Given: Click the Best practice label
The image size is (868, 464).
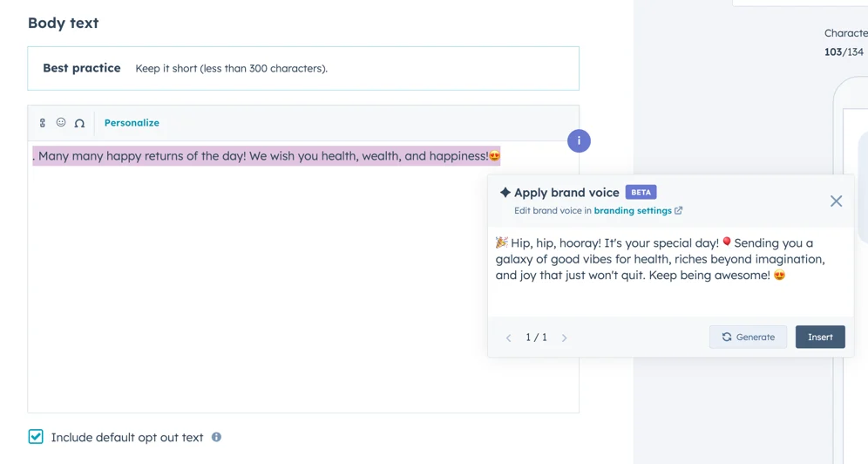Looking at the screenshot, I should pos(82,68).
